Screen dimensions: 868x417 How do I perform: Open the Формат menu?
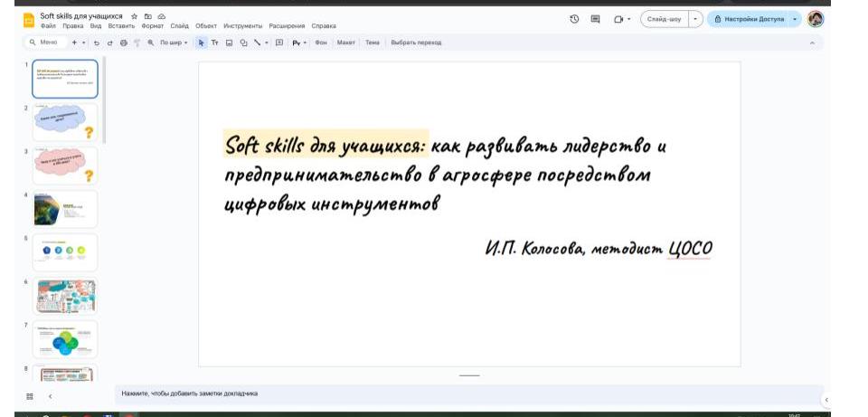(x=152, y=26)
